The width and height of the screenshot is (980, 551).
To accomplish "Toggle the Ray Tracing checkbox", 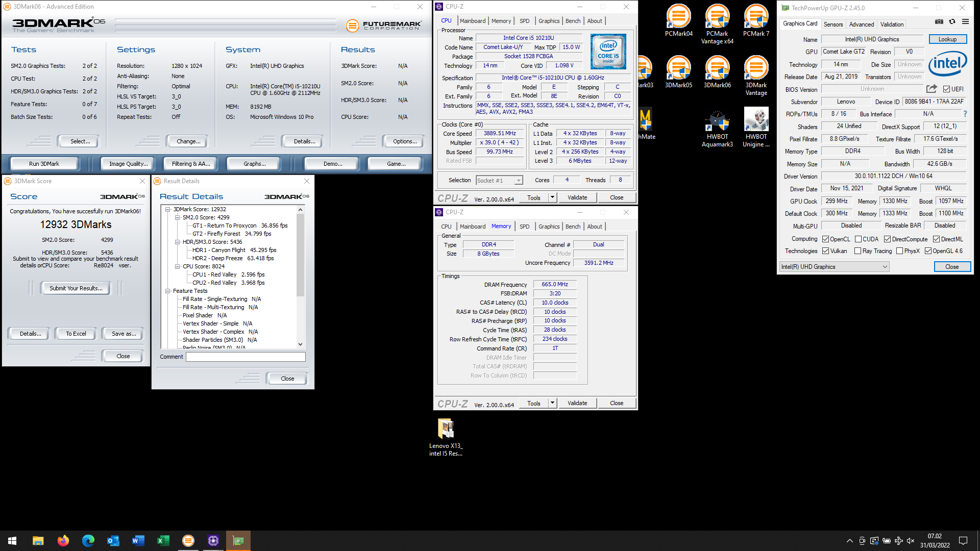I will coord(858,251).
